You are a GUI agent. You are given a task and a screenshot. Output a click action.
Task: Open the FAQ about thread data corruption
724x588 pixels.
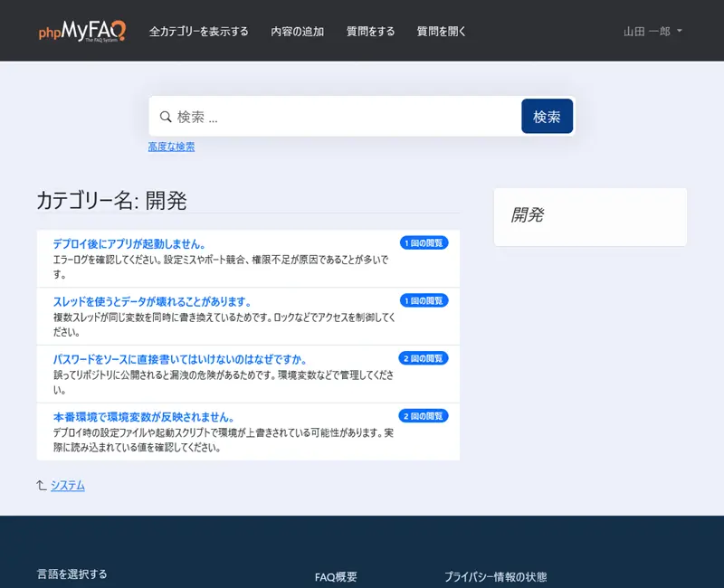(x=152, y=299)
